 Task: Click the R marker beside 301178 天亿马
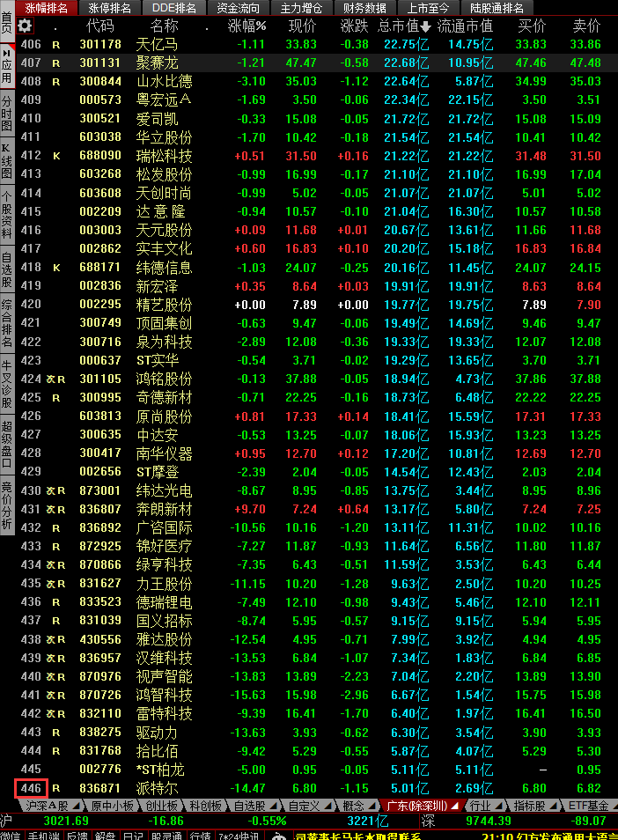[x=55, y=45]
